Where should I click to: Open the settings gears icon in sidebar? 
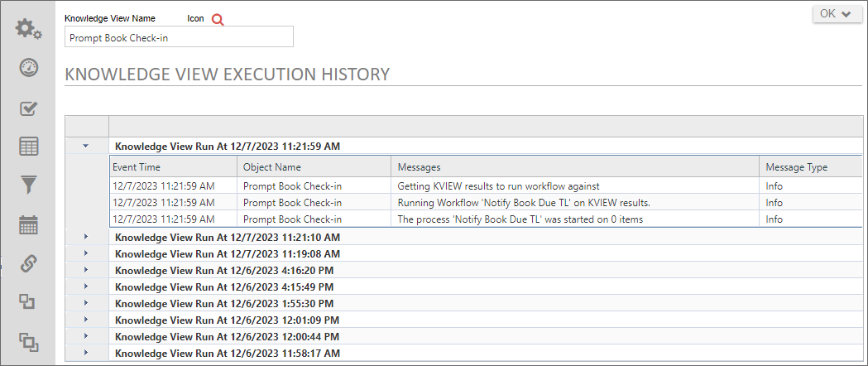pos(29,29)
